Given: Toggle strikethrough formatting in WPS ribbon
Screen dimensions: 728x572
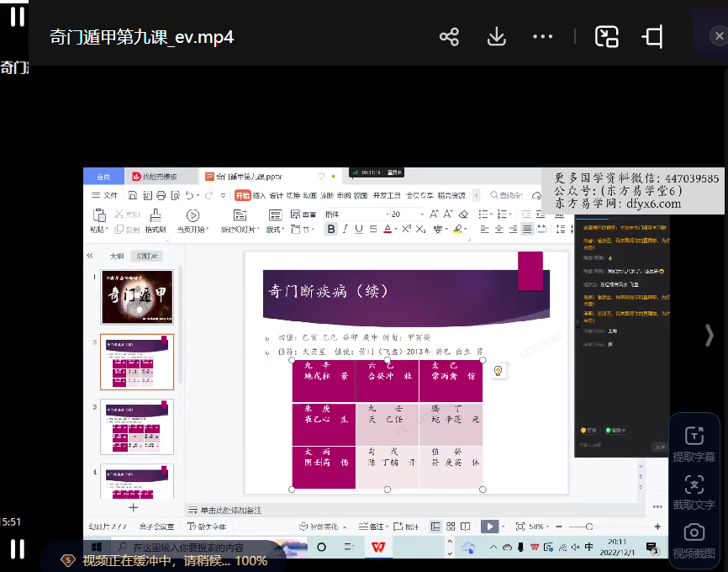Looking at the screenshot, I should [373, 229].
